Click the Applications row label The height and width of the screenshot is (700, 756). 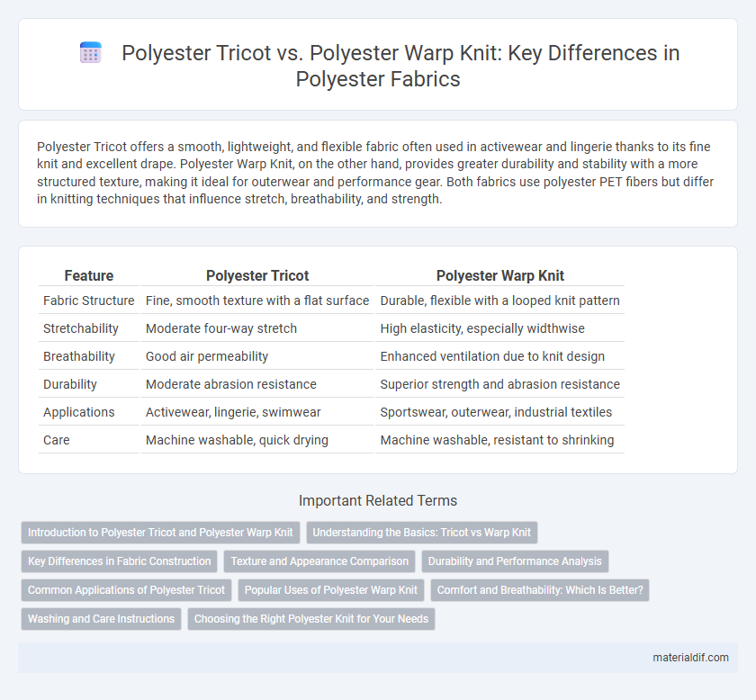click(79, 412)
